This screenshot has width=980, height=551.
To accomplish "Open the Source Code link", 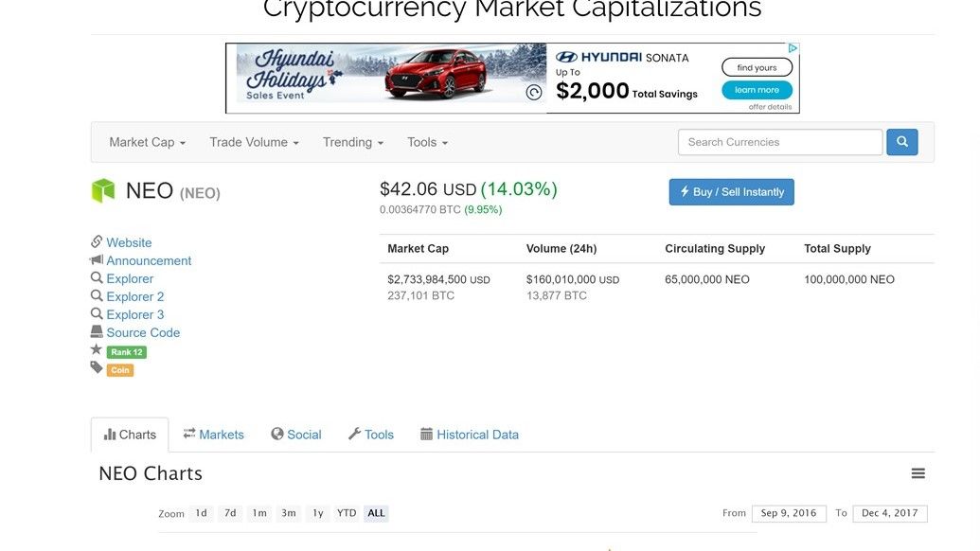I will (143, 332).
